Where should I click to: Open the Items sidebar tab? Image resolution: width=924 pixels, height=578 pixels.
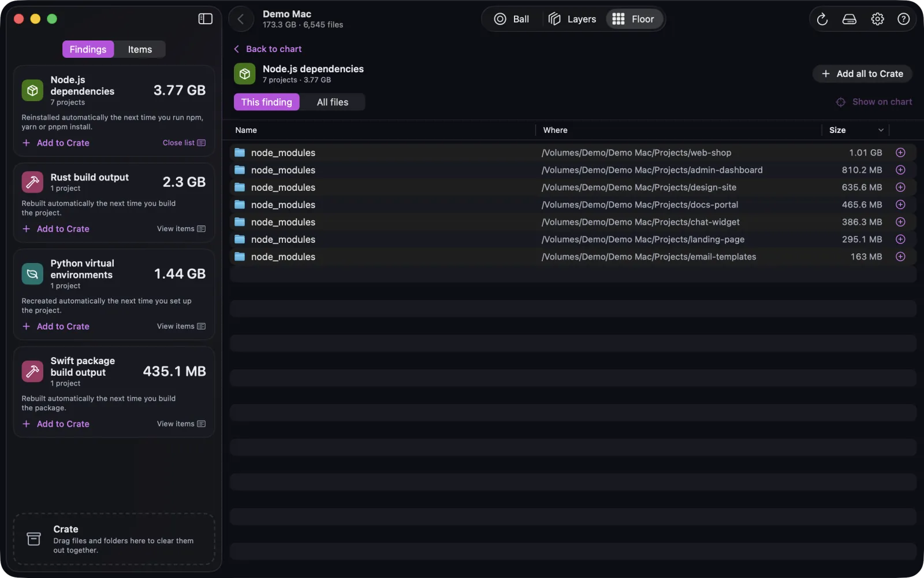[140, 49]
